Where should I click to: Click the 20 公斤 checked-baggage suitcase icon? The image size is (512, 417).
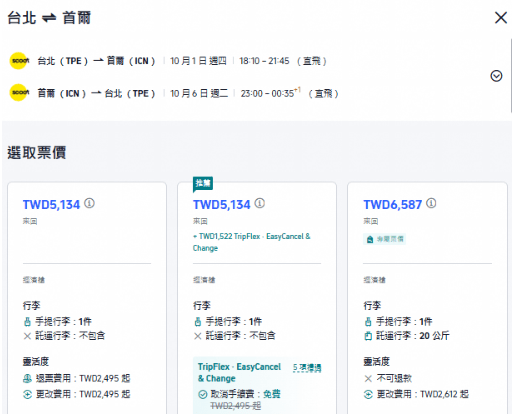point(368,336)
